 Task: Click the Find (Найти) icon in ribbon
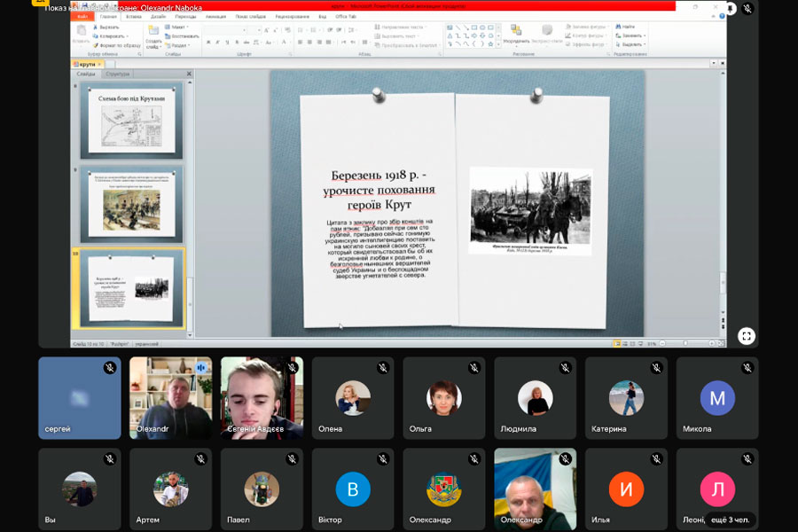pos(619,27)
